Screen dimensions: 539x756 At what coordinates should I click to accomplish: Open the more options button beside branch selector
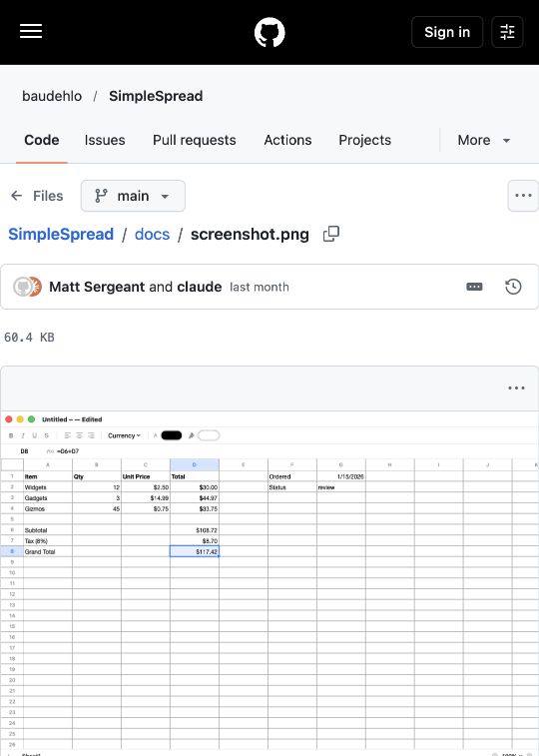[x=523, y=196]
